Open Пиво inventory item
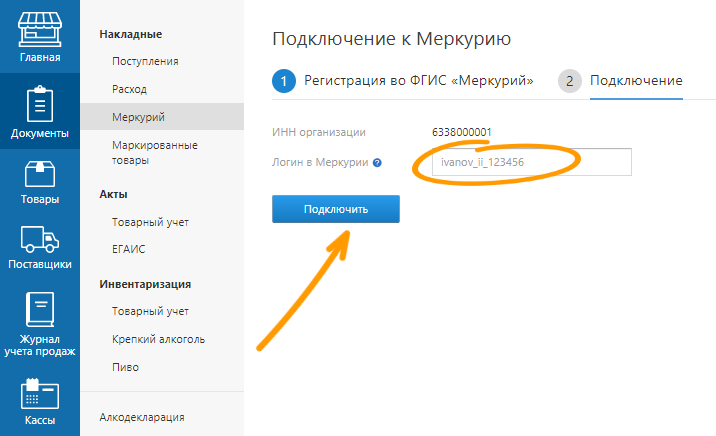The image size is (716, 436). (125, 367)
